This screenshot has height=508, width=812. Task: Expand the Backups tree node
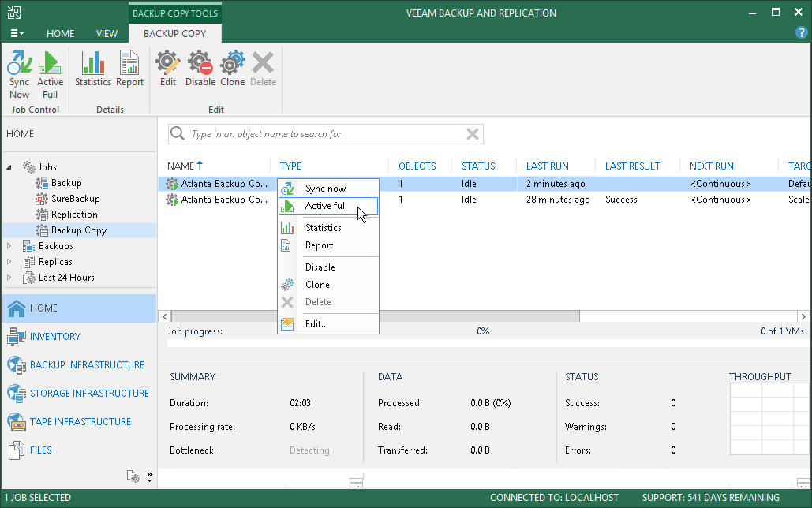[x=9, y=246]
